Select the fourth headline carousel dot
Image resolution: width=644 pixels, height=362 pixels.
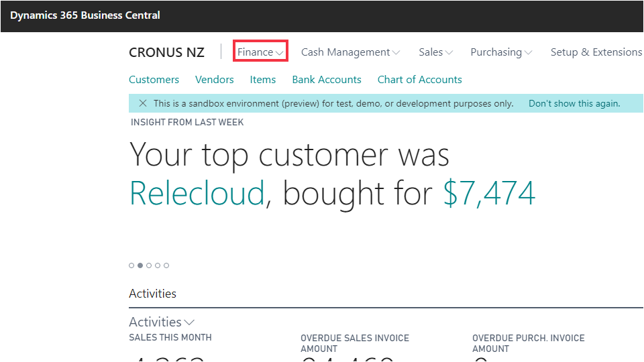[x=158, y=265]
